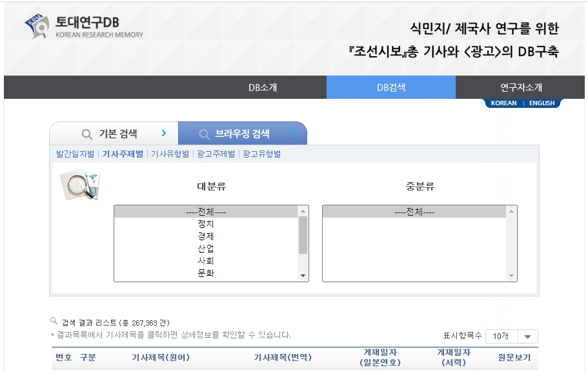Image resolution: width=588 pixels, height=372 pixels.
Task: Switch language to ENGLISH
Action: coord(542,103)
